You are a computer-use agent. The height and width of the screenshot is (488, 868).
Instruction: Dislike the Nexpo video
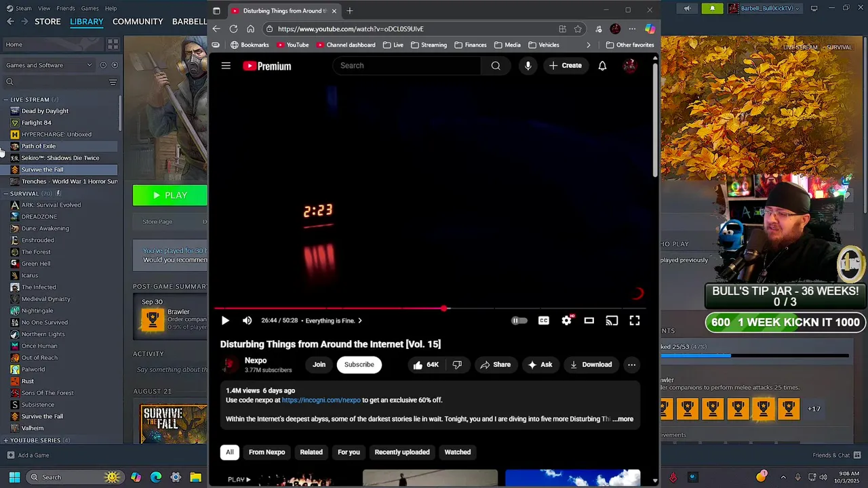(x=457, y=365)
